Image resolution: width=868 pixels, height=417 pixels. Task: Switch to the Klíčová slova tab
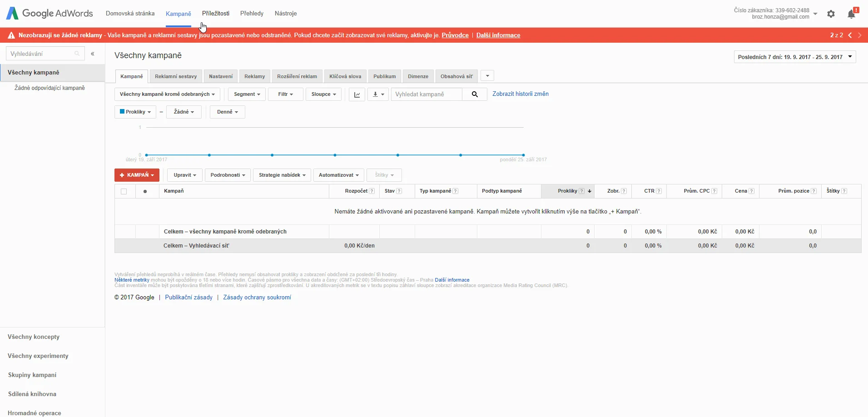[345, 76]
